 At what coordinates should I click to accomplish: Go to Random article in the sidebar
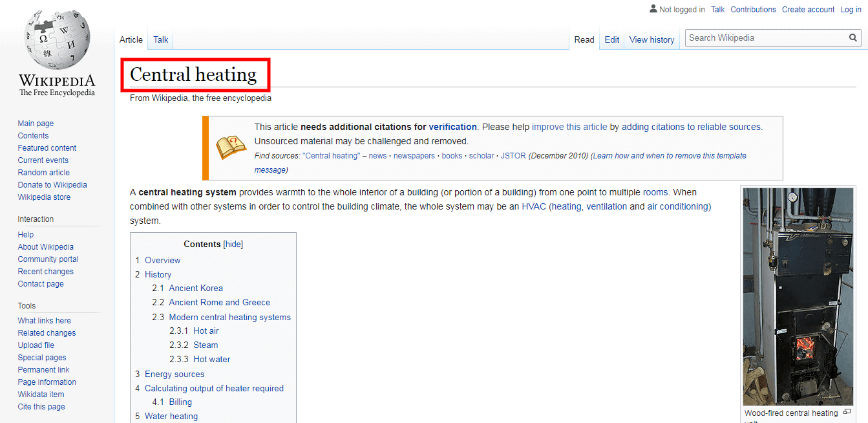click(44, 173)
